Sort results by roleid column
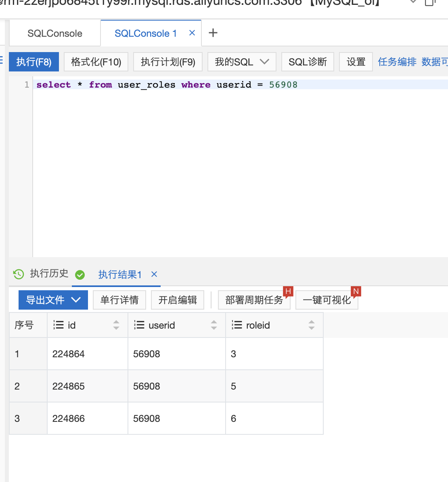This screenshot has width=448, height=482. tap(311, 325)
